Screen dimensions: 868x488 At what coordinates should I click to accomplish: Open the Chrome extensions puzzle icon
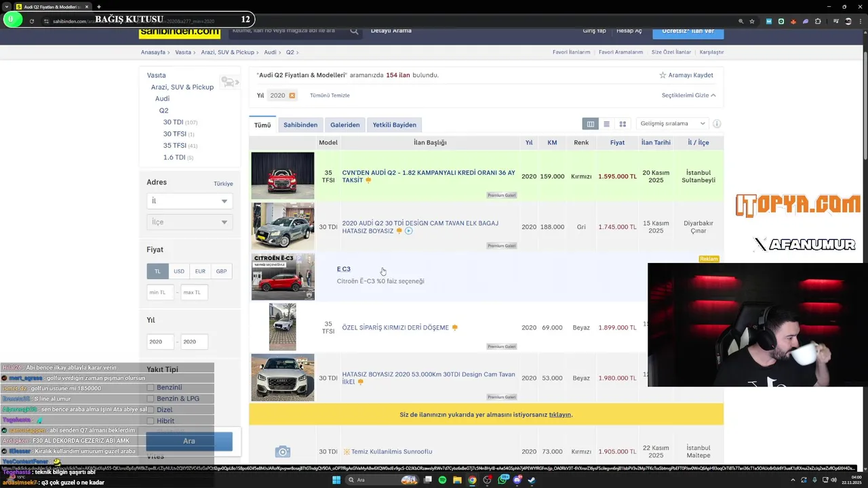[x=818, y=21]
